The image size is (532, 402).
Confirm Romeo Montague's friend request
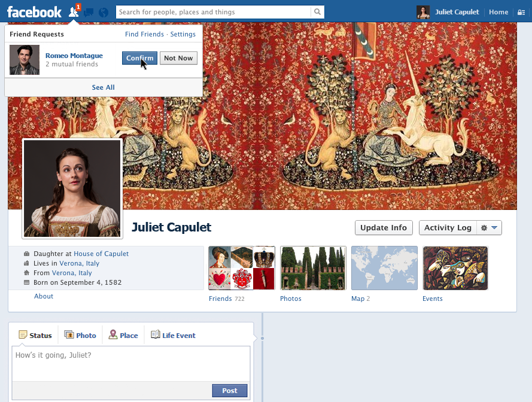[x=139, y=58]
